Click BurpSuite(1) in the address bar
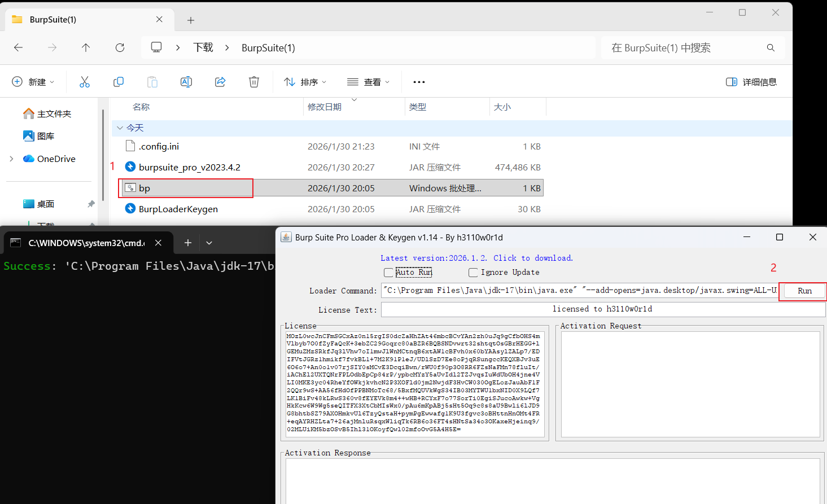This screenshot has width=827, height=504. click(268, 48)
